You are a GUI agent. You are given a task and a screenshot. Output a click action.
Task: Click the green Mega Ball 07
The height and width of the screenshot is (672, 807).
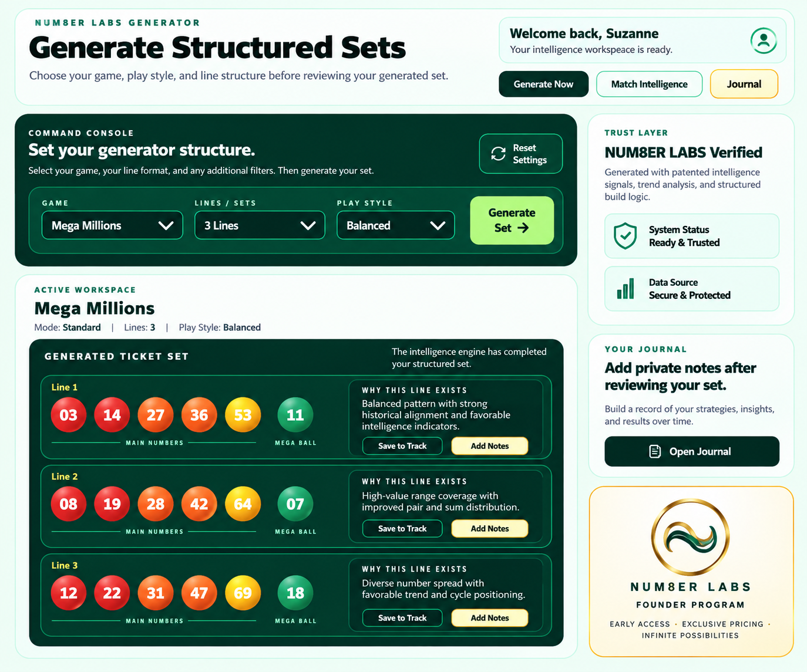(x=295, y=504)
